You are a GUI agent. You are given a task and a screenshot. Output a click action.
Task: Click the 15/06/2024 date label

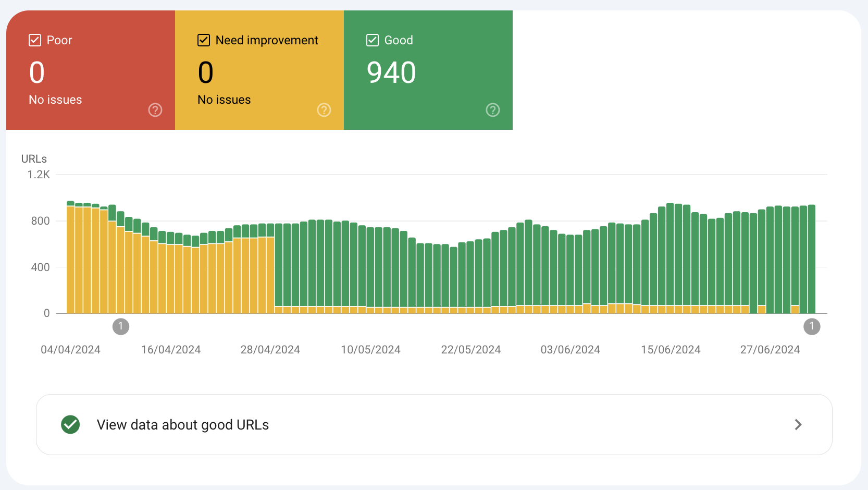pos(671,350)
